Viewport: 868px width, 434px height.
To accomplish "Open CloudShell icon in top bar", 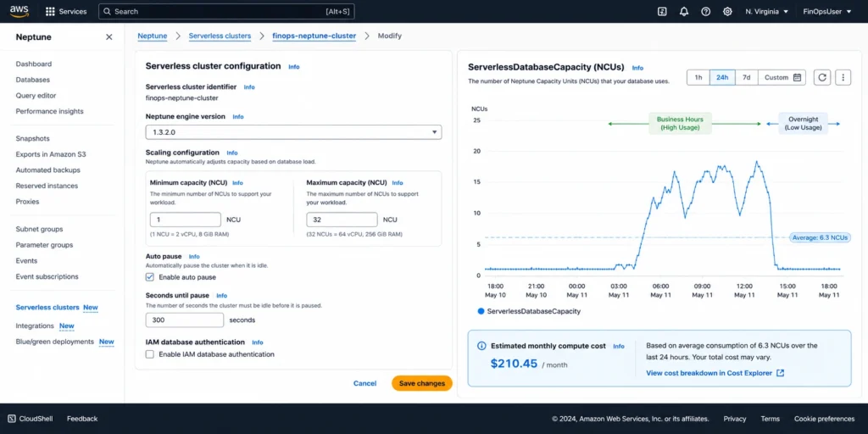I will (x=662, y=12).
